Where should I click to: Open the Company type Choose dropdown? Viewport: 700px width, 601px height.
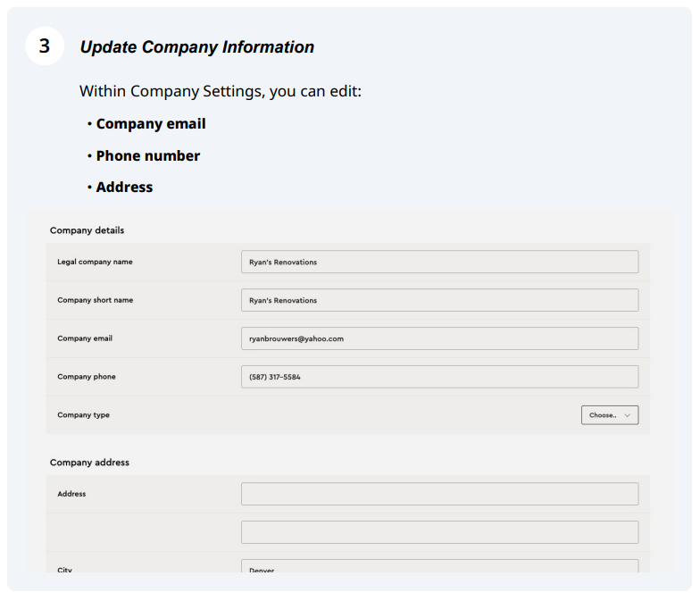pos(609,415)
